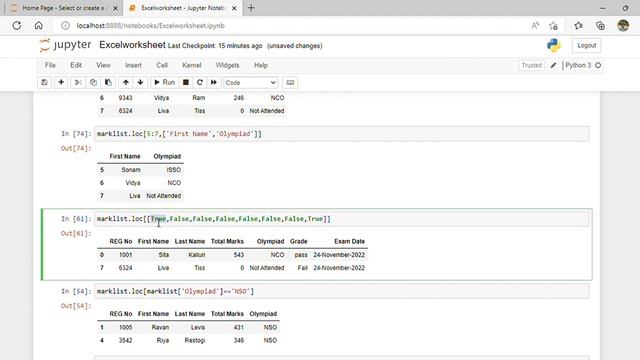This screenshot has height=360, width=640.
Task: Move selected cell up arrow
Action: (126, 82)
